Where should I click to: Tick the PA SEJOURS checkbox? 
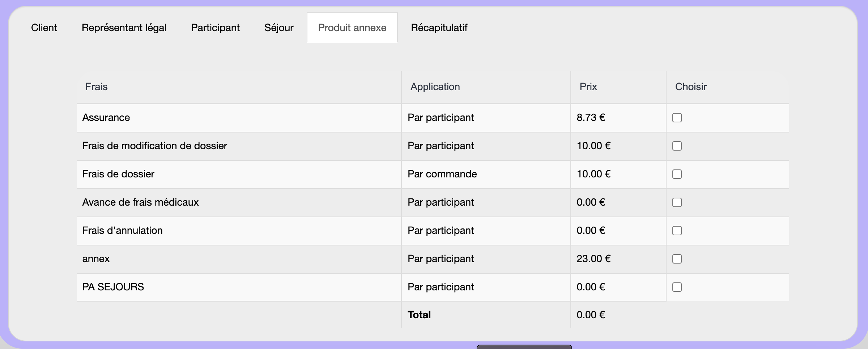pos(677,287)
